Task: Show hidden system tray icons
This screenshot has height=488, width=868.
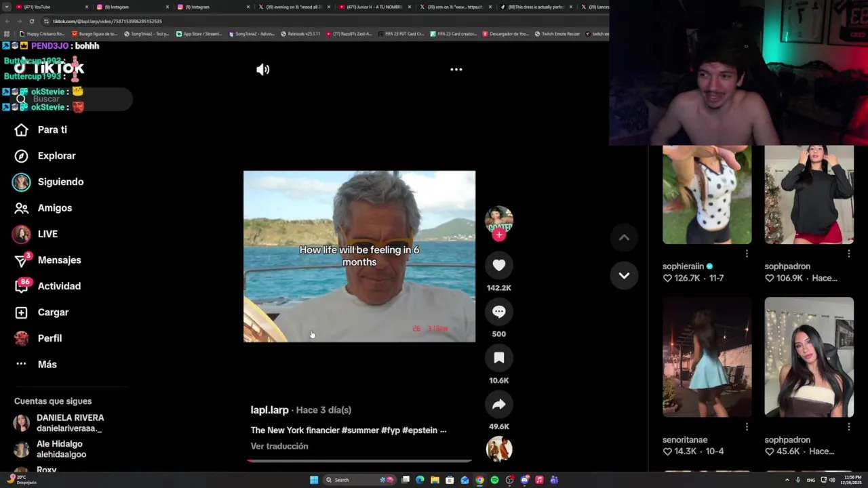Action: 787,480
